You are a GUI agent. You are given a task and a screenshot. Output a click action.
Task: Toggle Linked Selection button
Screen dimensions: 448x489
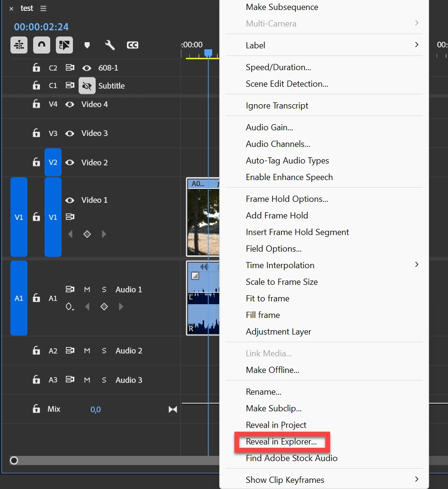click(64, 45)
